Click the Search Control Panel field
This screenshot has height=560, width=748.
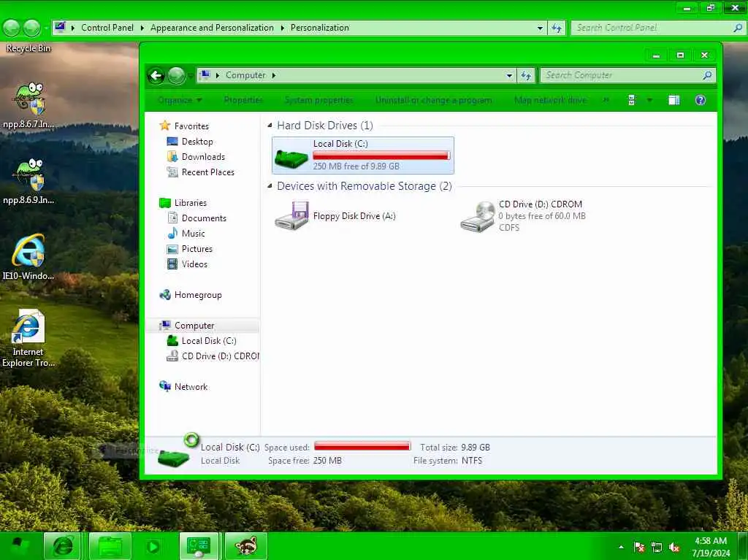coord(658,28)
